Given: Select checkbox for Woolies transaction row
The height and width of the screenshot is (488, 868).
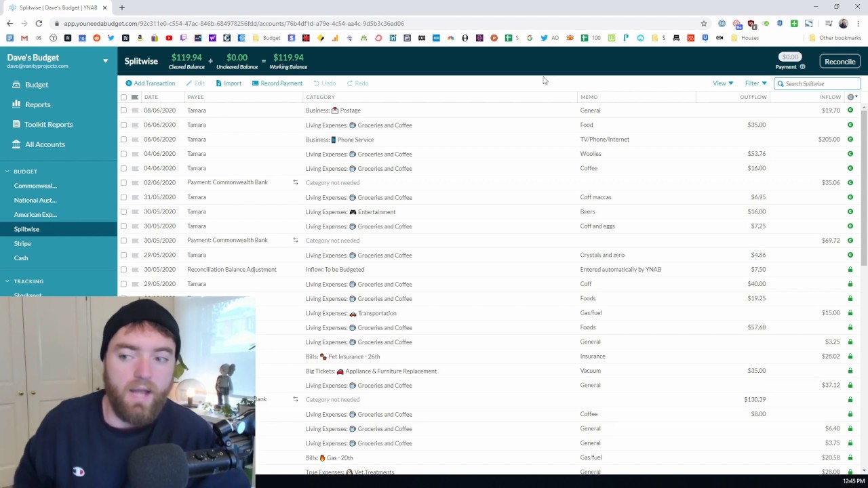Looking at the screenshot, I should pyautogui.click(x=123, y=154).
